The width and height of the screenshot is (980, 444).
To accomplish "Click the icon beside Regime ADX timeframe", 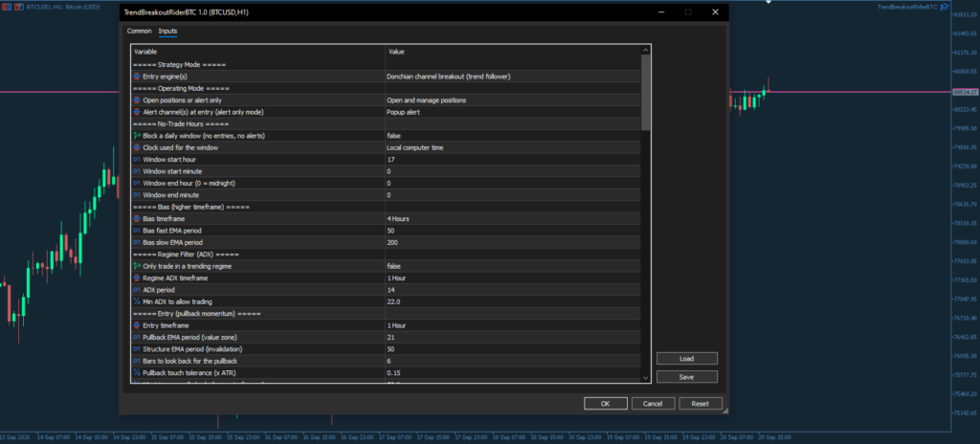I will click(x=137, y=277).
